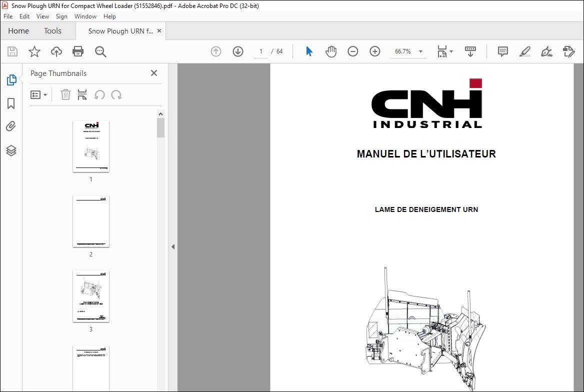This screenshot has height=392, width=584.
Task: Select page 2 thumbnail
Action: [91, 221]
